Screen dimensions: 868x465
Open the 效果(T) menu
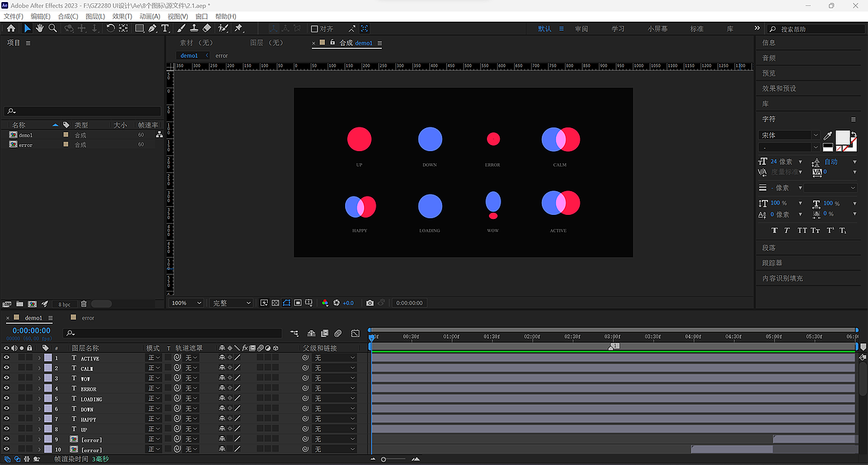tap(122, 16)
